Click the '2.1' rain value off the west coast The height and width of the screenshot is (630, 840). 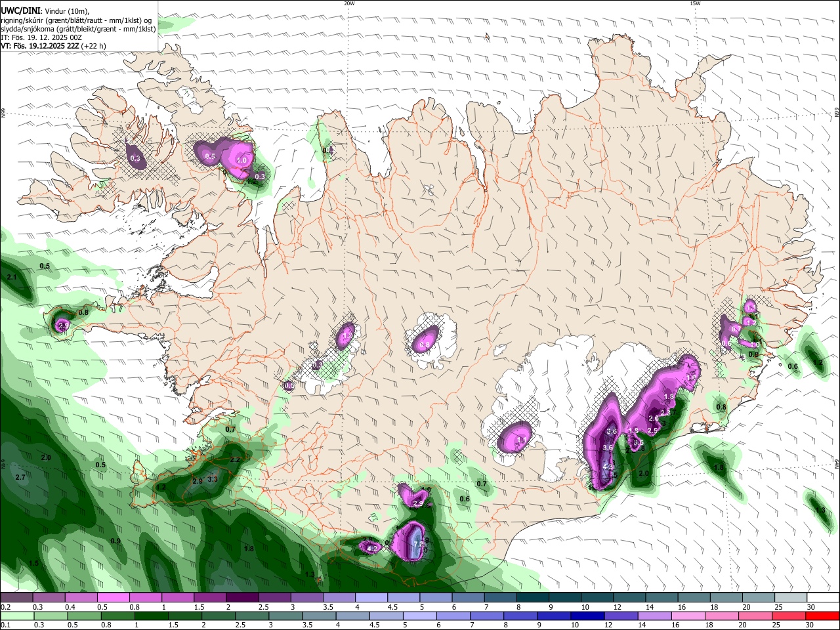click(11, 278)
